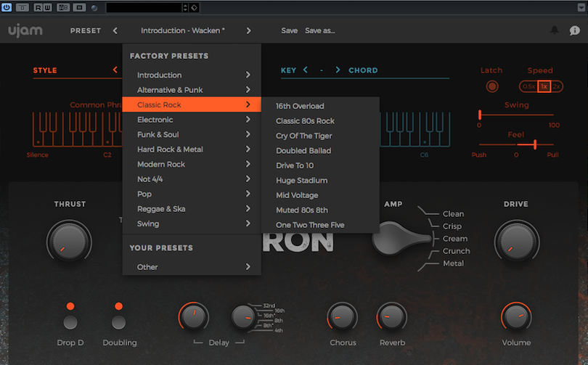The width and height of the screenshot is (588, 365).
Task: Toggle the Latch button
Action: 492,86
